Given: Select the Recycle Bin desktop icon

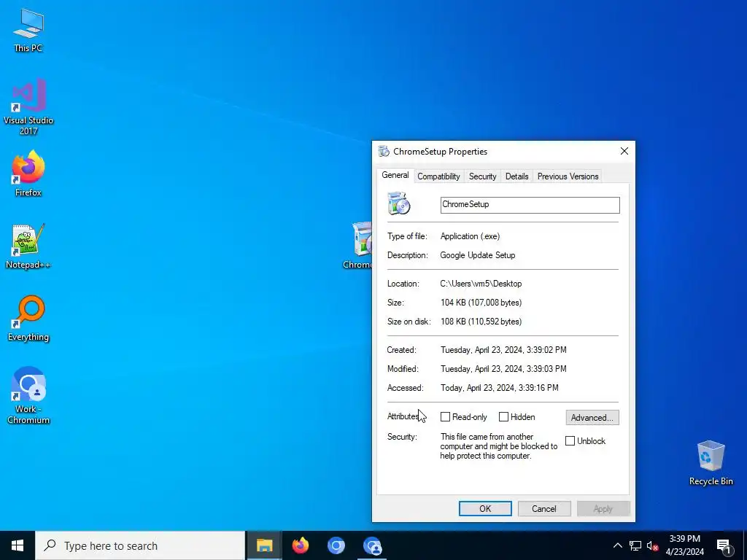Looking at the screenshot, I should (x=711, y=462).
